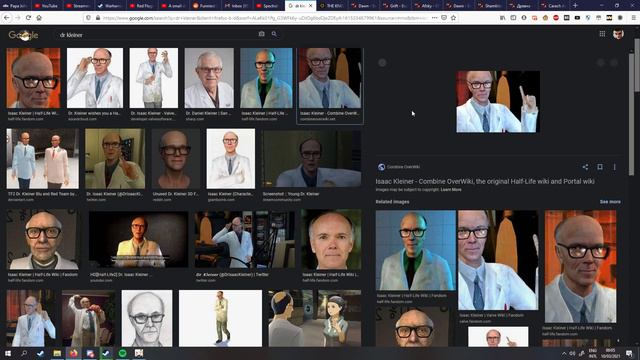Open Spotify from the taskbar

pos(122,353)
